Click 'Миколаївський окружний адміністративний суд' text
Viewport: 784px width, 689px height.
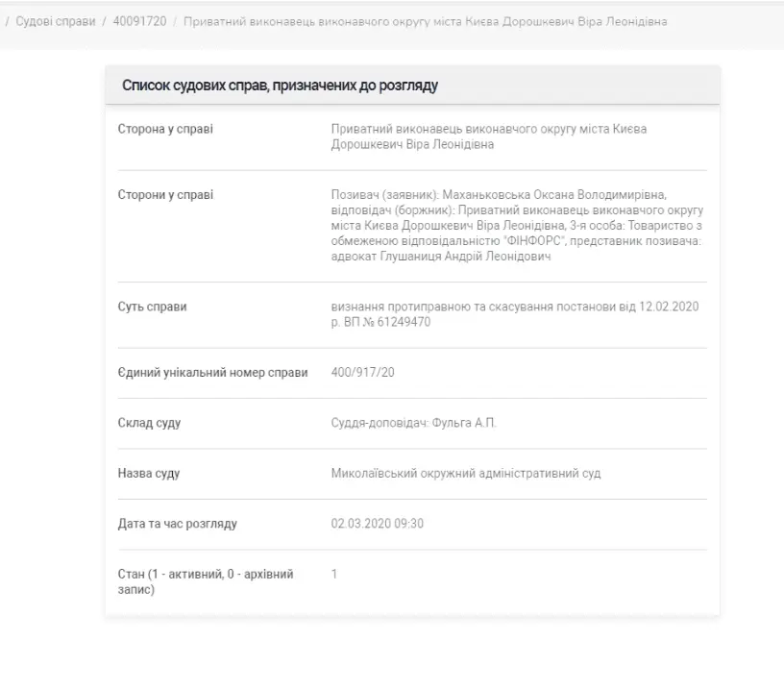465,474
